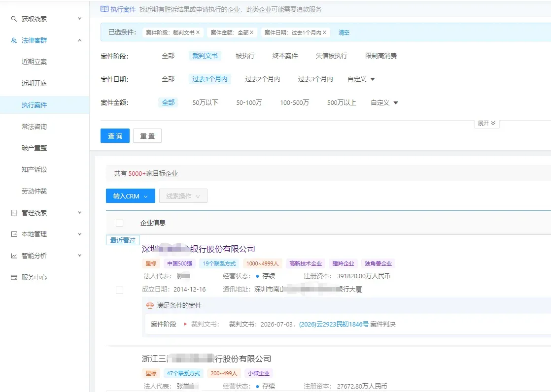Open 近期开庭 in the sidebar
The image size is (551, 392).
[34, 83]
